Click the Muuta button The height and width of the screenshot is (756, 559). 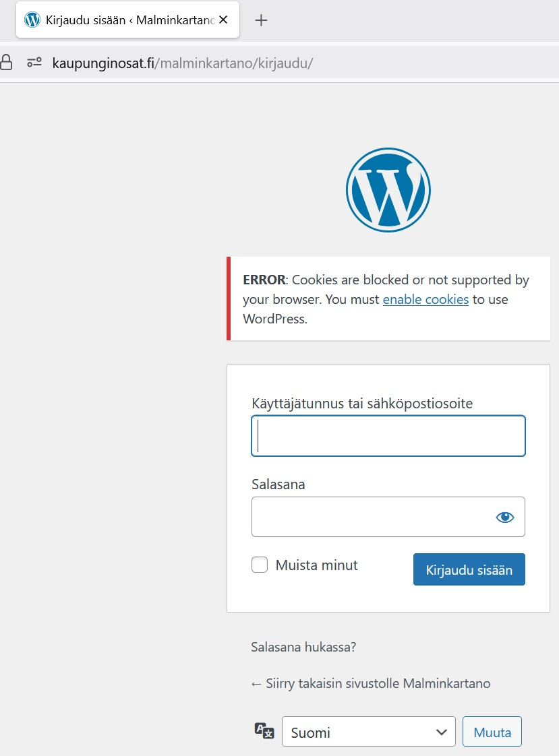point(492,732)
